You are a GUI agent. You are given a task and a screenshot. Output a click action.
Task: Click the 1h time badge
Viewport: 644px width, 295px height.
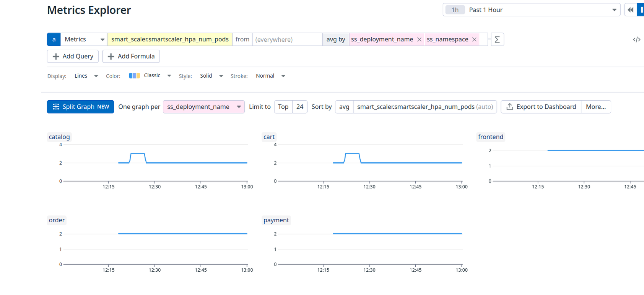click(x=455, y=10)
